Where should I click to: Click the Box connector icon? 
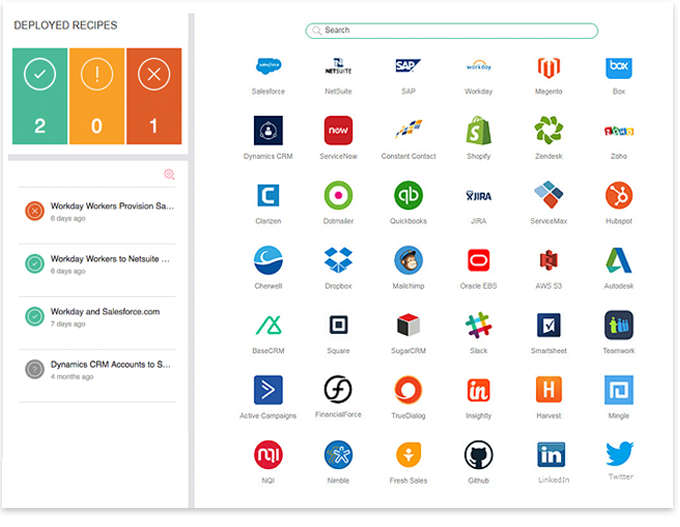(619, 68)
